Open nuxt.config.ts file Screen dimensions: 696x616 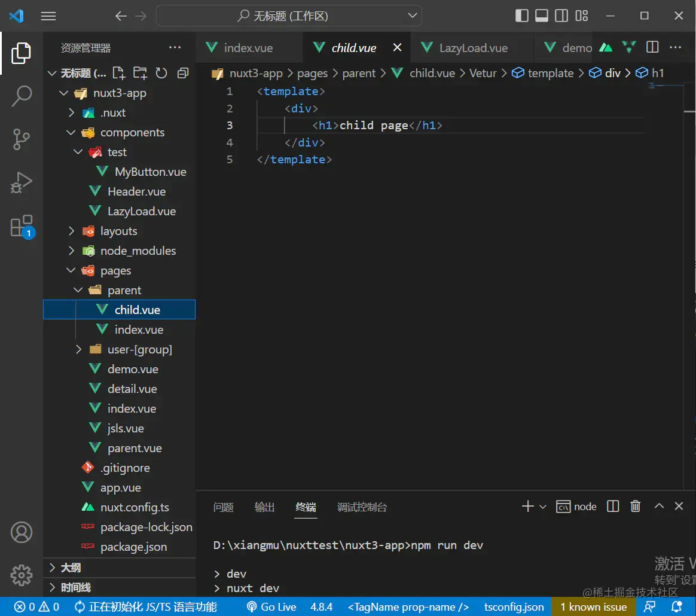[135, 507]
